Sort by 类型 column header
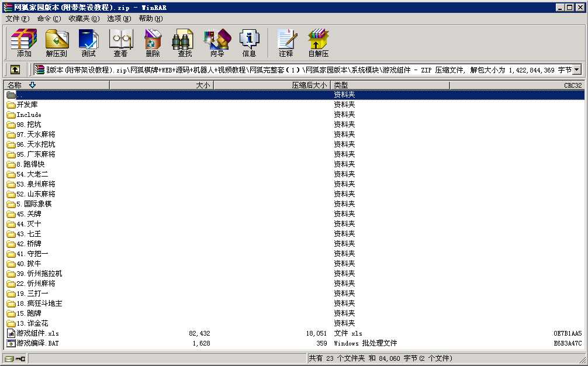588x366 pixels. click(390, 85)
